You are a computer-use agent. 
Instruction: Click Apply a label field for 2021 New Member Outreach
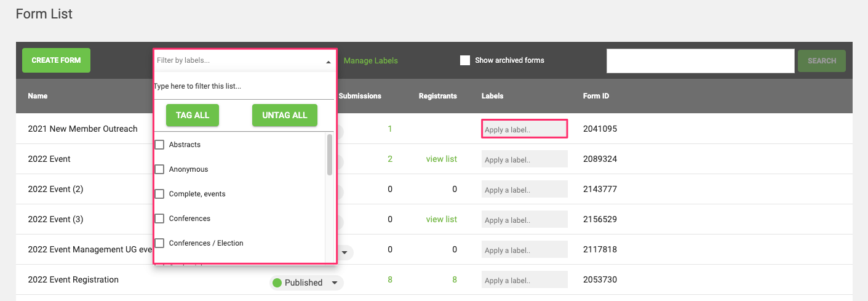(524, 129)
